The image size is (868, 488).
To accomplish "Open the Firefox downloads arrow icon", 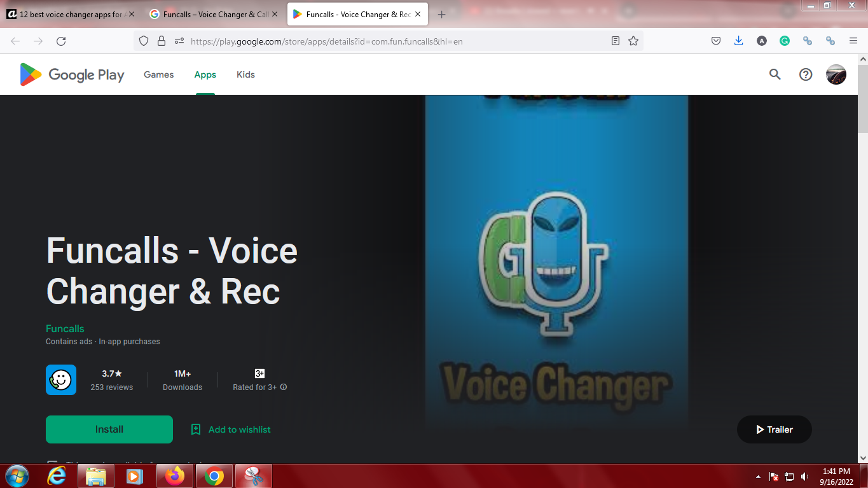I will click(x=739, y=41).
